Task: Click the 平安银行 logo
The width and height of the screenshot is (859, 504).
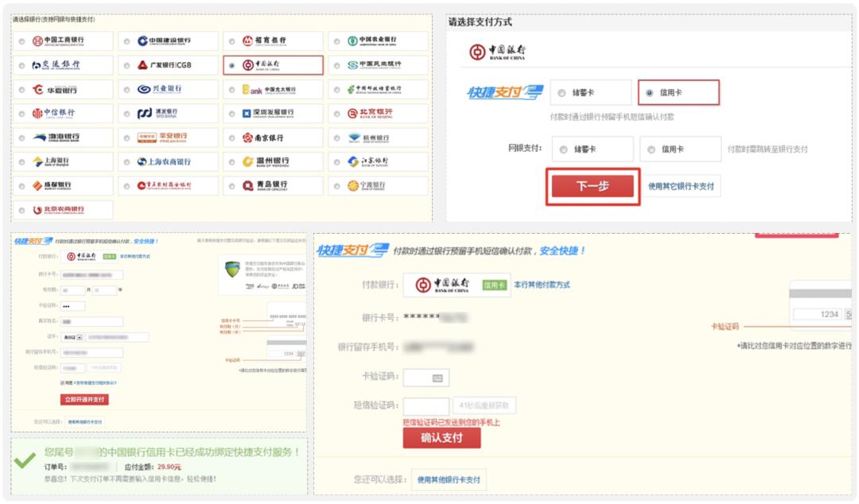Action: click(162, 138)
